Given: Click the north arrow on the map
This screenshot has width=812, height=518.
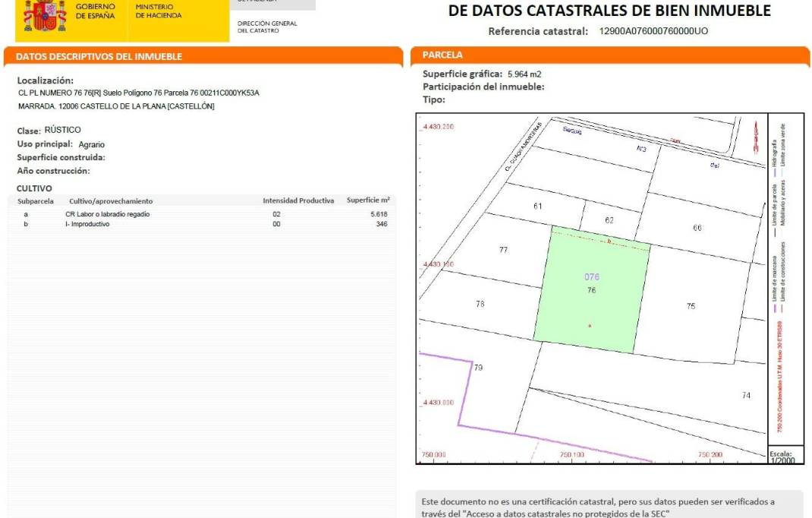Looking at the screenshot, I should [756, 137].
